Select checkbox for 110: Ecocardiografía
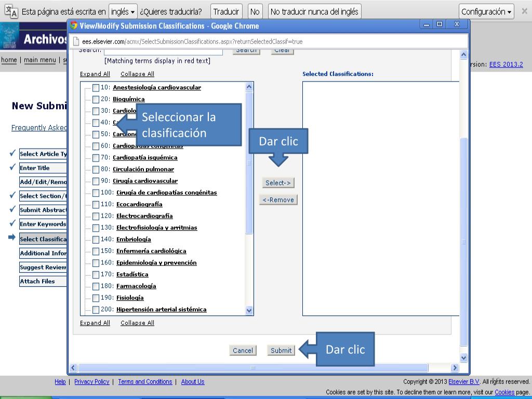Viewport: 532px width, 399px height. [96, 205]
